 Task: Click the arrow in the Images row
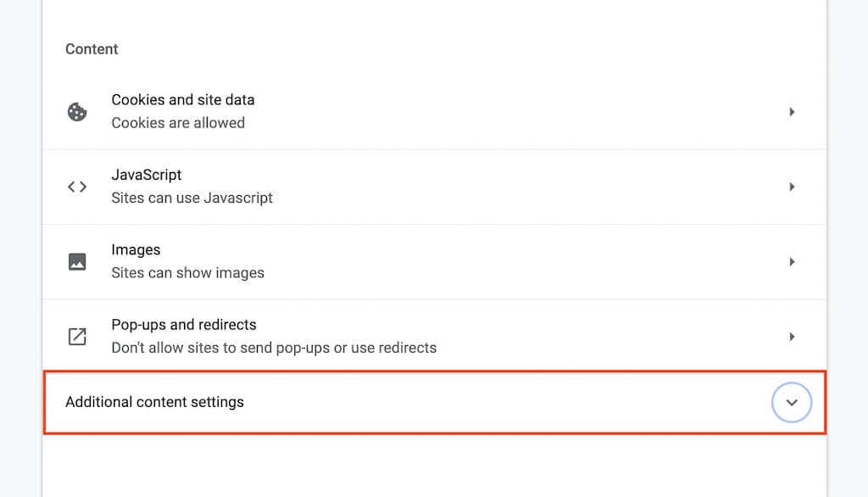click(x=792, y=262)
